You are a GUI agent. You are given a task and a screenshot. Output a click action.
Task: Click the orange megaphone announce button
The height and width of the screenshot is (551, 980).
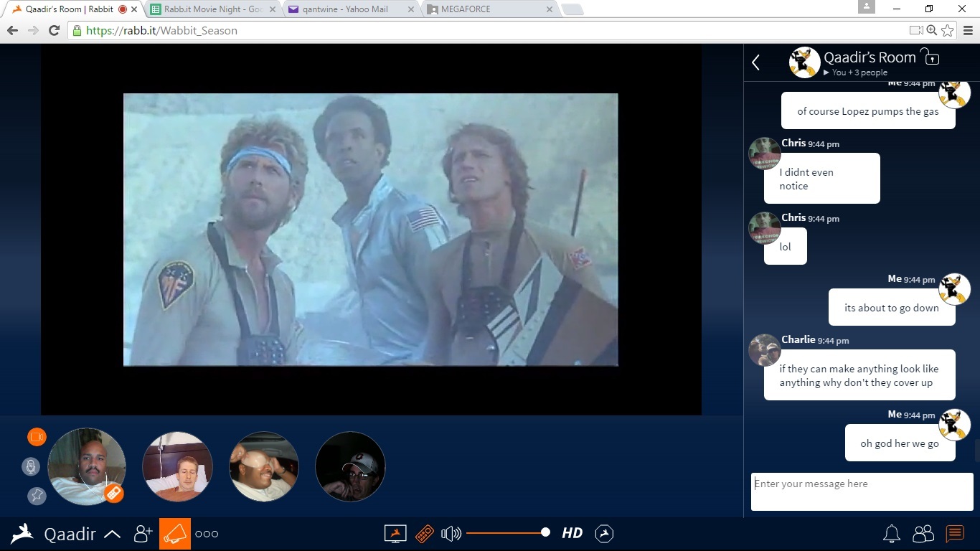click(x=175, y=534)
